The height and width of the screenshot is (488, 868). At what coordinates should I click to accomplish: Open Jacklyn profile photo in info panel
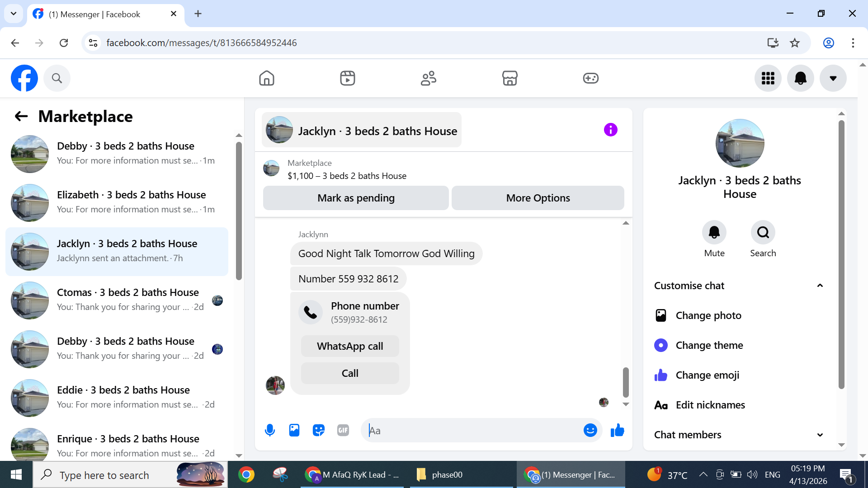click(x=740, y=143)
